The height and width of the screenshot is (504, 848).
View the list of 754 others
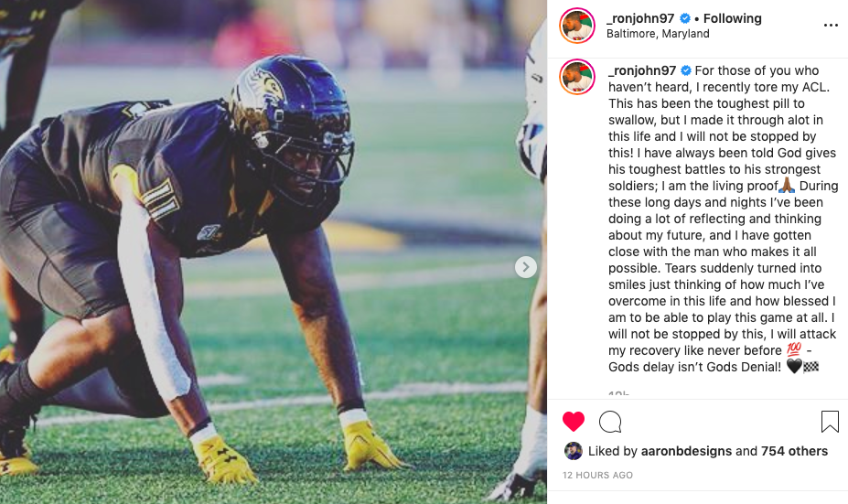[794, 451]
